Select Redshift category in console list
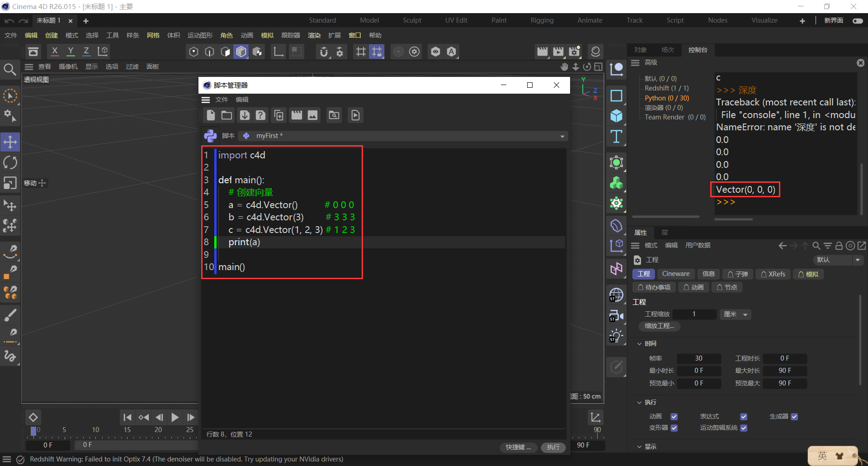The image size is (868, 466). coord(666,88)
